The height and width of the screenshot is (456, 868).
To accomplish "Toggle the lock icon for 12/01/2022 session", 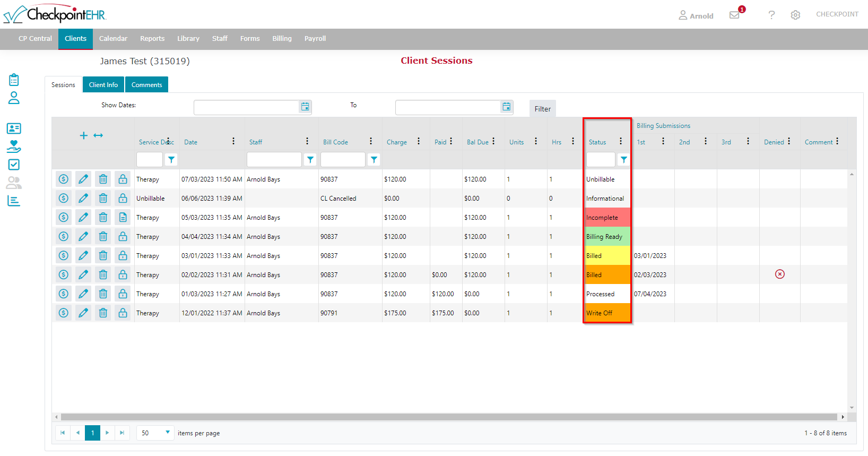I will click(123, 313).
